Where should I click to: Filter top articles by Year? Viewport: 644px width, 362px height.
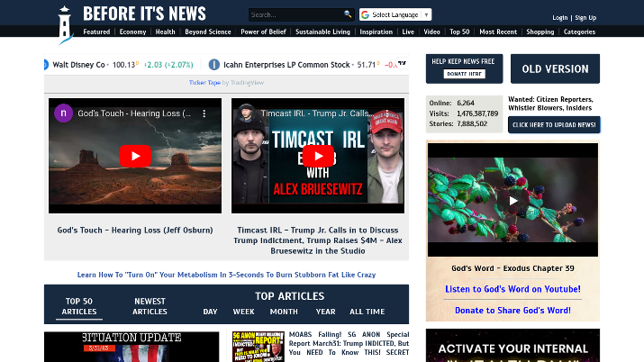326,312
